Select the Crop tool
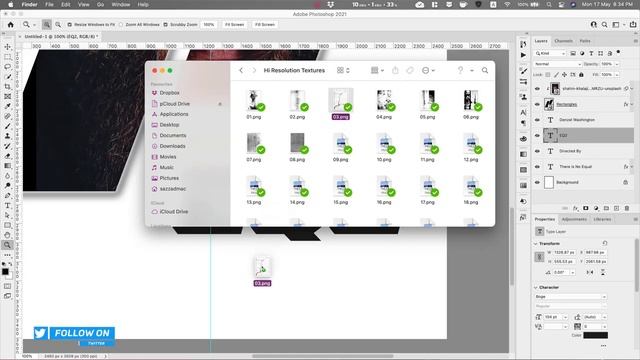 tap(7, 87)
